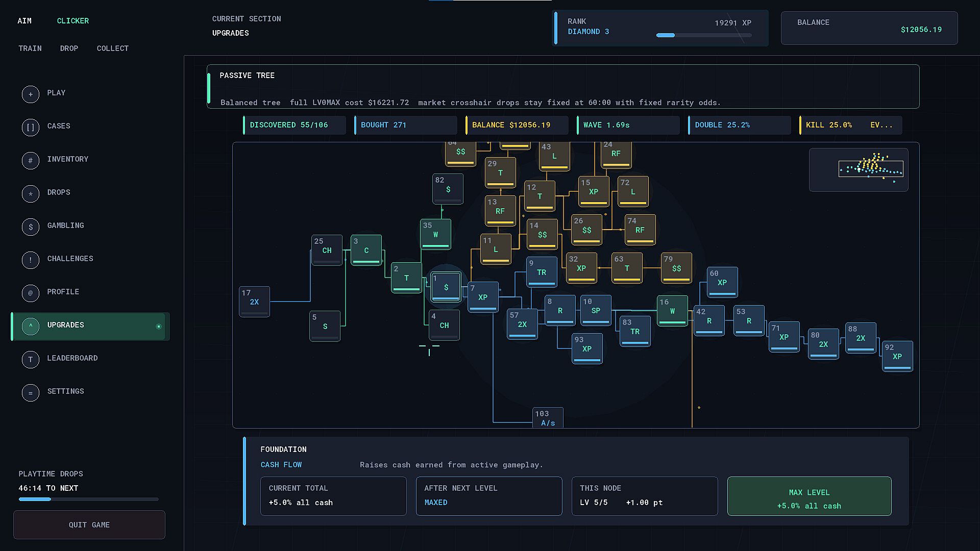This screenshot has height=551, width=980.
Task: Click the playtime drops progress bar
Action: pyautogui.click(x=89, y=499)
